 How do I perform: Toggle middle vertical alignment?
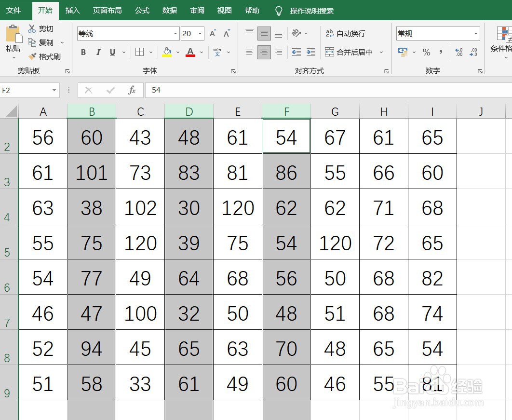pyautogui.click(x=264, y=34)
